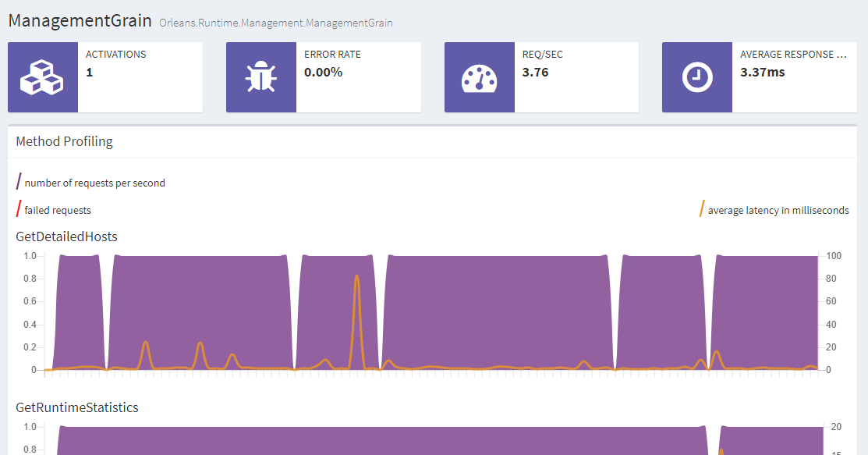This screenshot has width=868, height=455.
Task: Click the orange average latency legend marker
Action: pos(702,209)
